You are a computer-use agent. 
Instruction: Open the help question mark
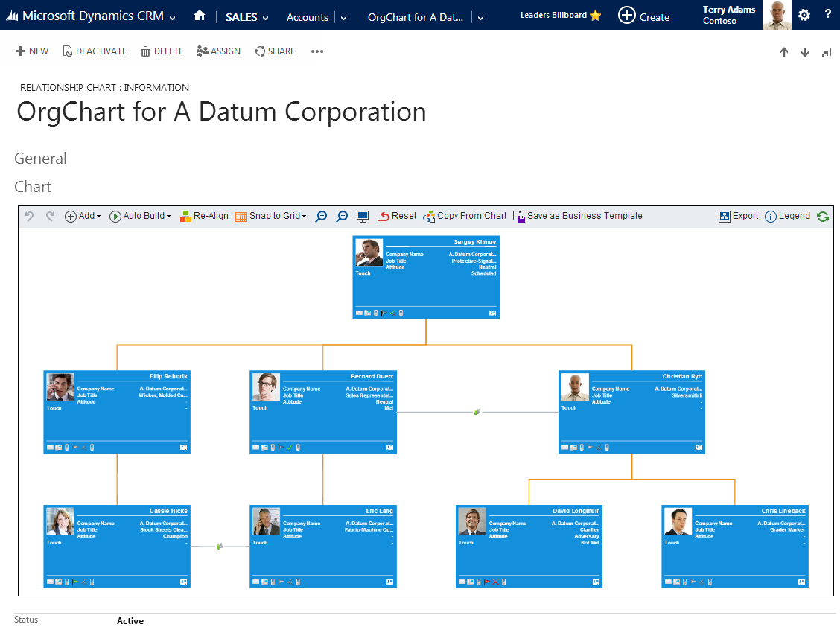click(x=827, y=14)
